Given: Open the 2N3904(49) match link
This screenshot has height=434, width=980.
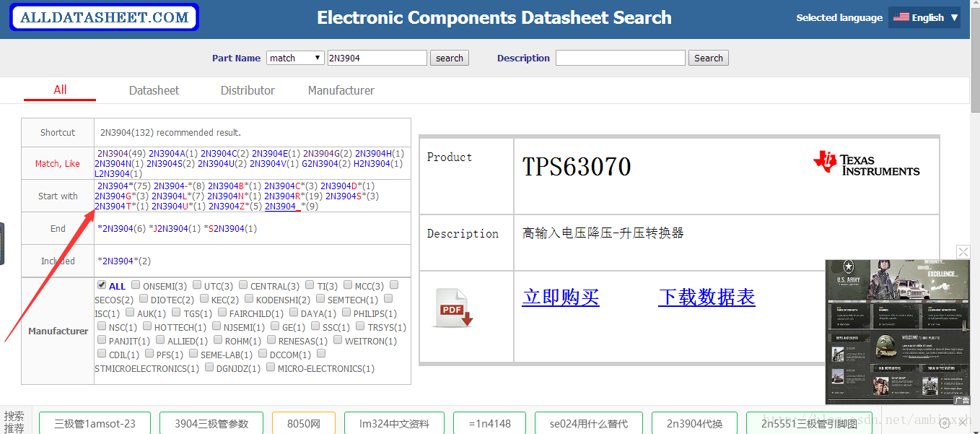Looking at the screenshot, I should 121,153.
